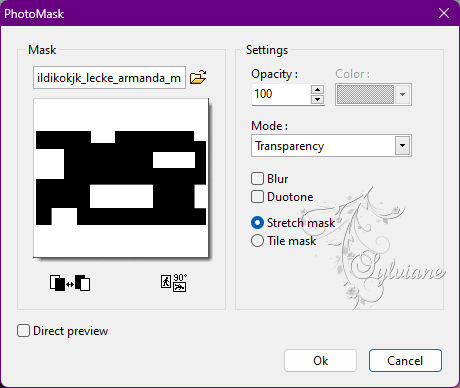460x388 pixels.
Task: Click the Ok button
Action: click(x=320, y=360)
